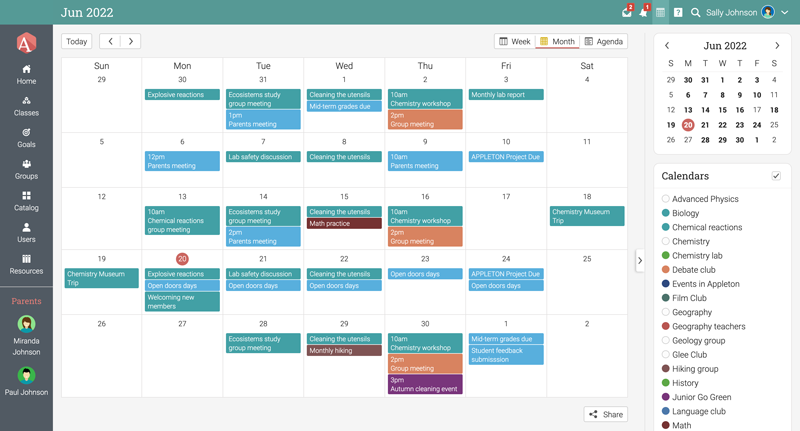This screenshot has width=800, height=431.
Task: Open the notifications bell icon
Action: 643,13
